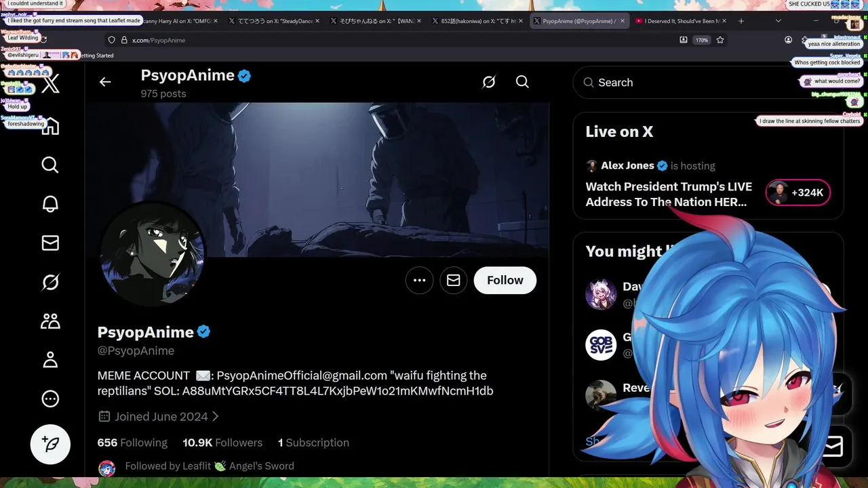Click the +324K listeners pill

(797, 192)
